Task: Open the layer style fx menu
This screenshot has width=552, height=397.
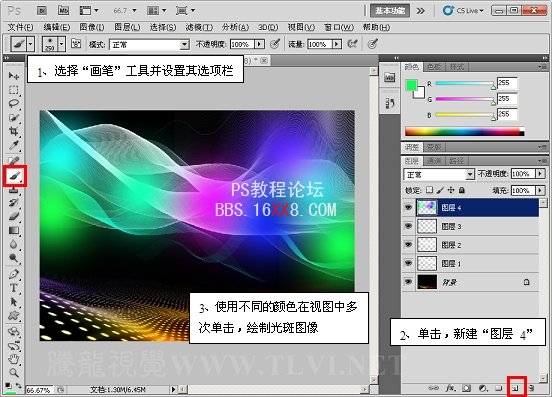Action: [x=450, y=388]
